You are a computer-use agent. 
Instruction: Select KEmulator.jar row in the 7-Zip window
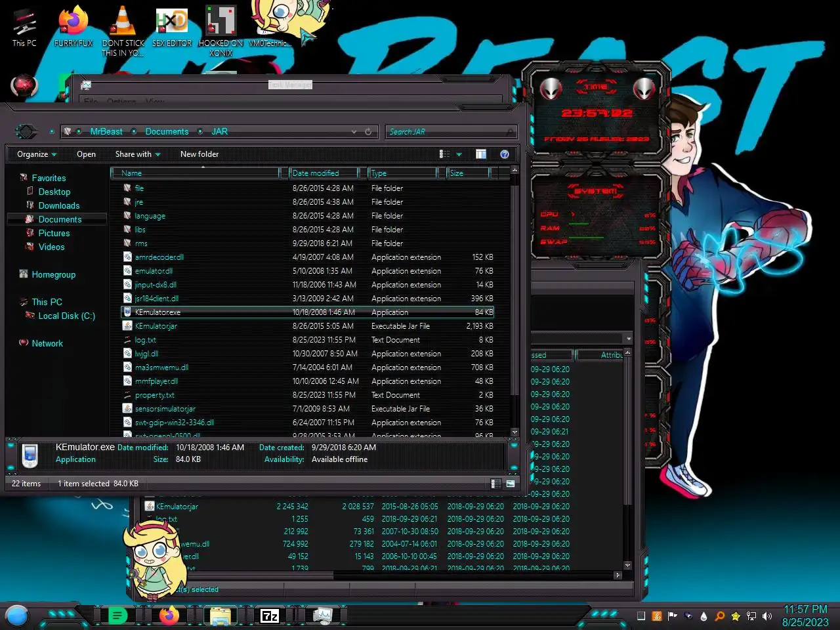[x=358, y=507]
